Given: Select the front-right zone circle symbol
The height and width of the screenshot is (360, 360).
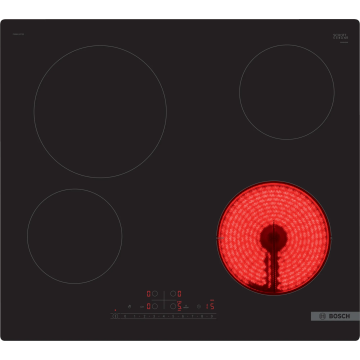Looking at the screenshot, I should coord(173,306).
